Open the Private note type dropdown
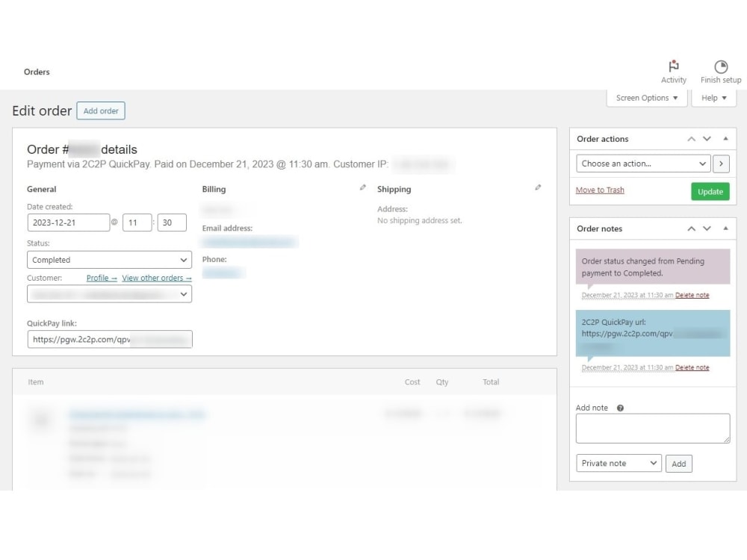The image size is (747, 560). [619, 463]
